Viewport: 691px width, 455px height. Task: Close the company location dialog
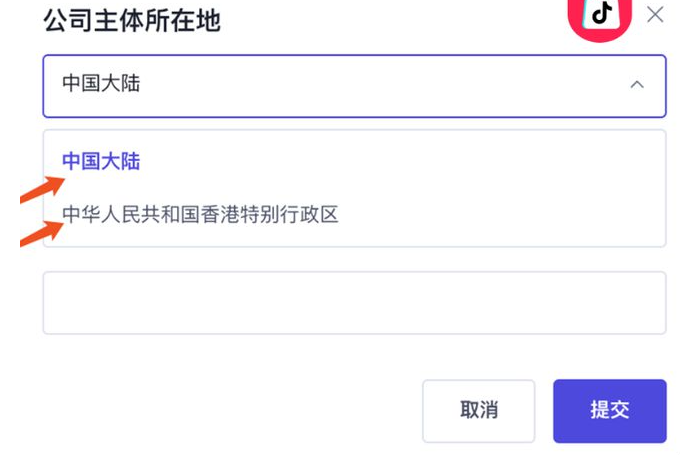(x=655, y=14)
